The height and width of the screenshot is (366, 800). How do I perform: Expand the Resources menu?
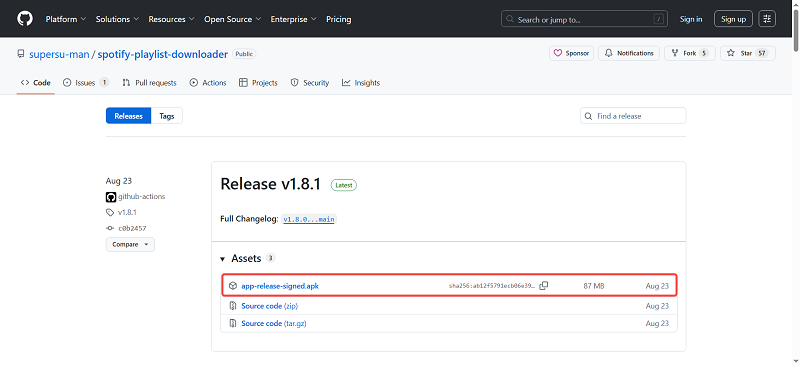click(x=171, y=19)
